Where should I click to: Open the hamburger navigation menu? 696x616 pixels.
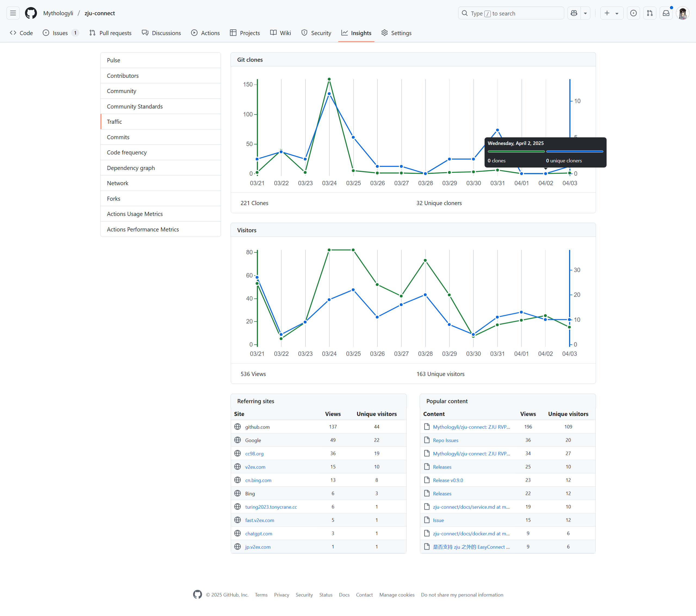coord(13,13)
